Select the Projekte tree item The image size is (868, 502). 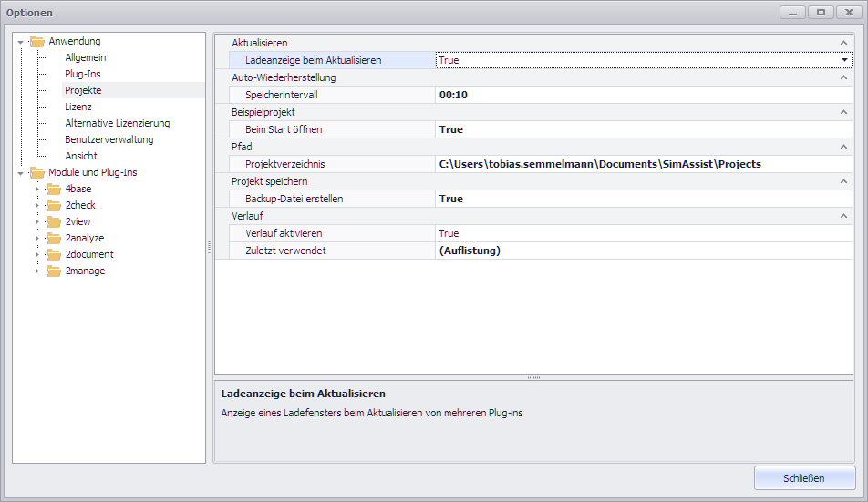point(83,90)
